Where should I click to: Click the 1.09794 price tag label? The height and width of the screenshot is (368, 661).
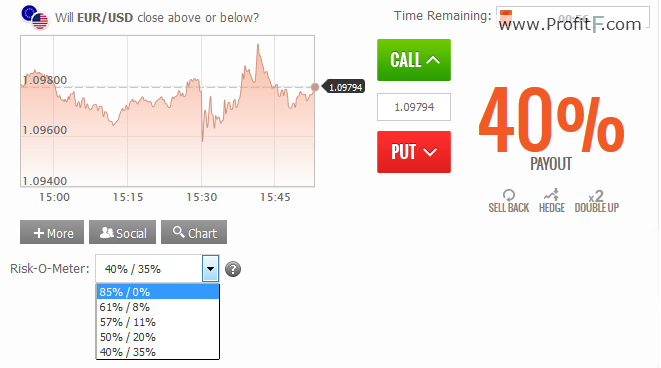click(x=344, y=87)
